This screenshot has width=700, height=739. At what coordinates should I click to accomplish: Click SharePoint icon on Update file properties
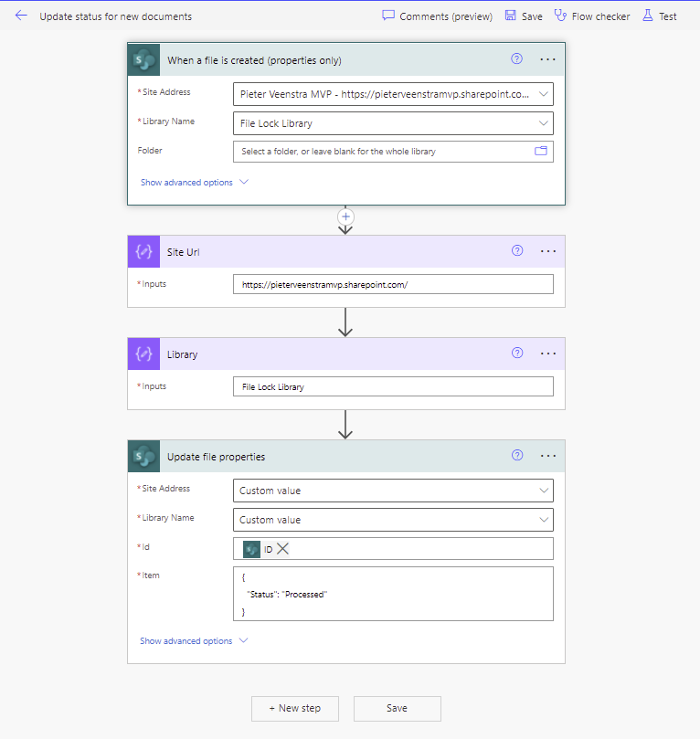(x=143, y=456)
